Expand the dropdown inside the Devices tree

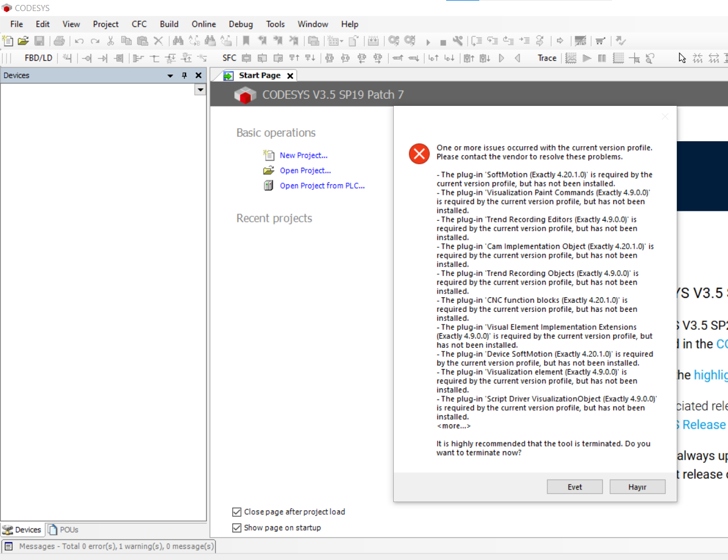(x=200, y=89)
